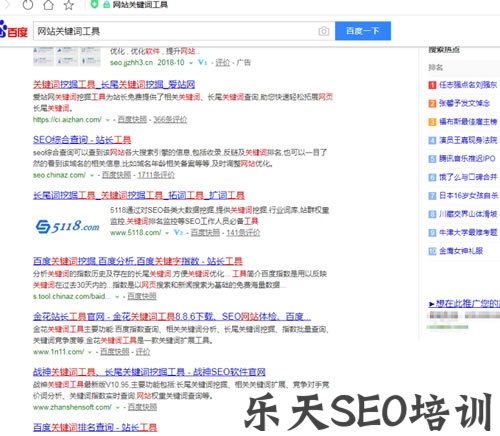Click the browser address bar text

[140, 5]
